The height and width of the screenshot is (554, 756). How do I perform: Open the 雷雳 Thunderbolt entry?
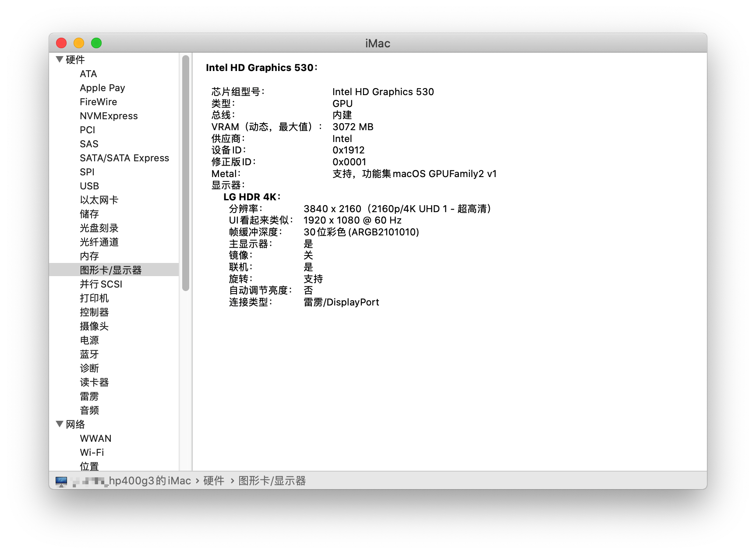click(x=89, y=396)
